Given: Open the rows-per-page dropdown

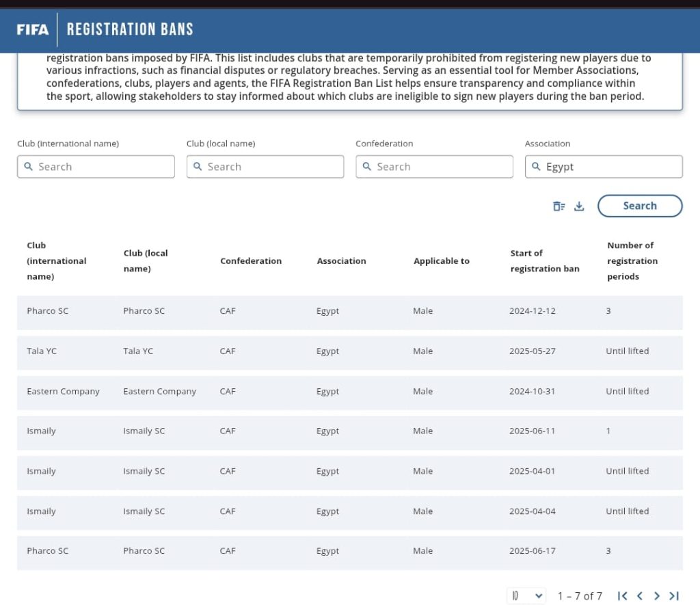Looking at the screenshot, I should 527,595.
